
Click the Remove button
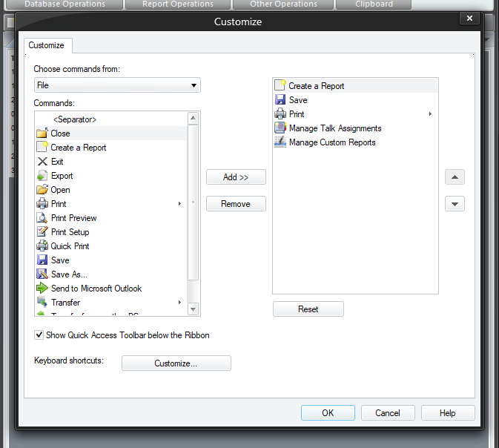[236, 204]
